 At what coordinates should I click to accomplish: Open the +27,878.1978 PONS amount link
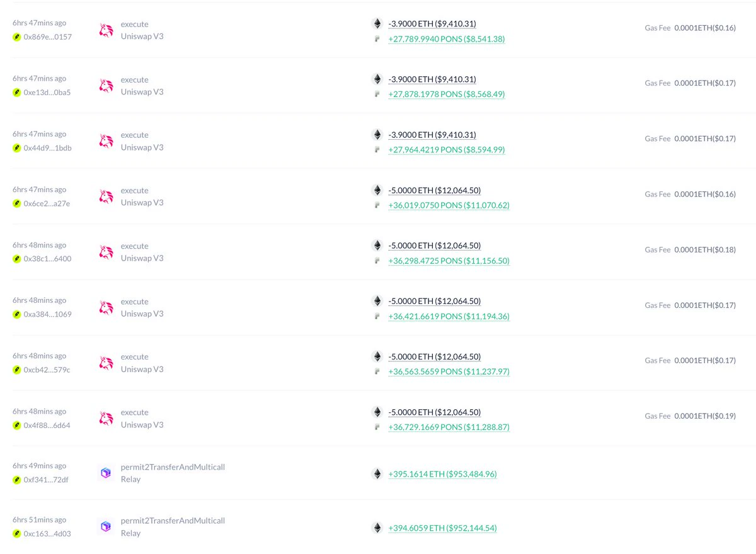click(x=447, y=94)
